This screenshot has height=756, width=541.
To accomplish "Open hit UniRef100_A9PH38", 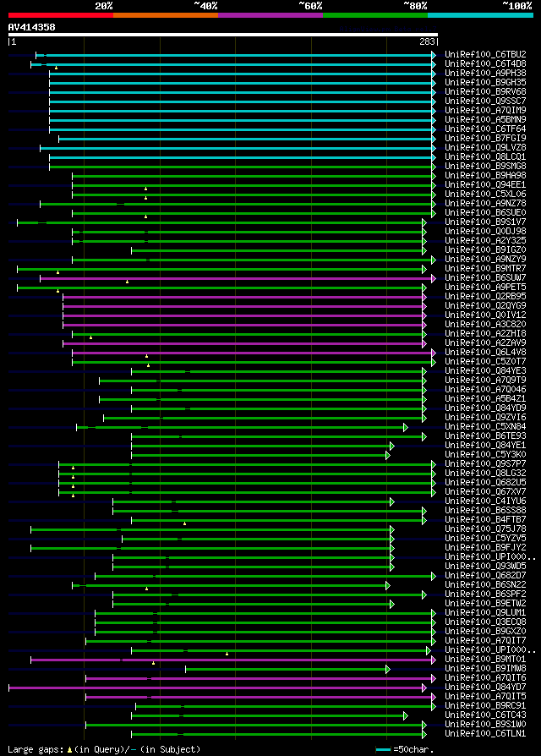I will pyautogui.click(x=485, y=74).
